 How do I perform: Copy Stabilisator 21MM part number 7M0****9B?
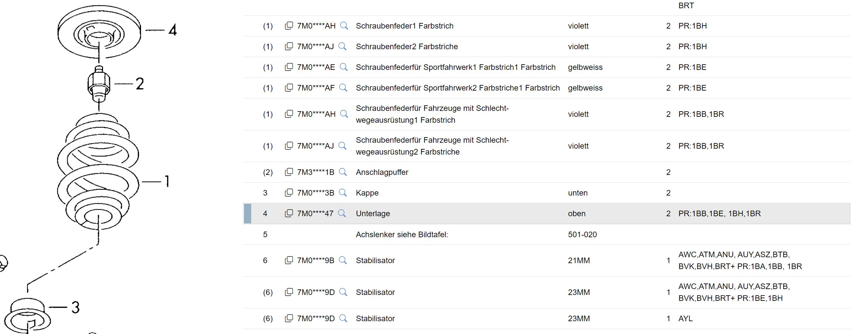point(289,261)
